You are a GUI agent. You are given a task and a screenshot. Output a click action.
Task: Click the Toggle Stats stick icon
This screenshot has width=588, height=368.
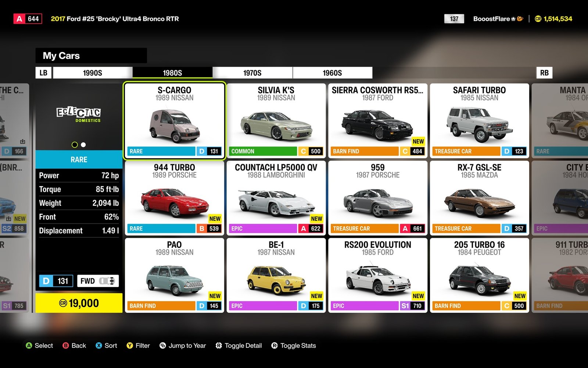275,346
